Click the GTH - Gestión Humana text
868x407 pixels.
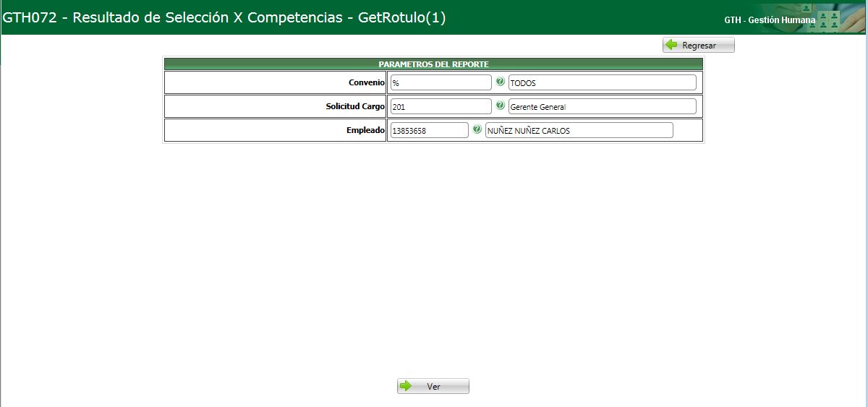point(770,20)
